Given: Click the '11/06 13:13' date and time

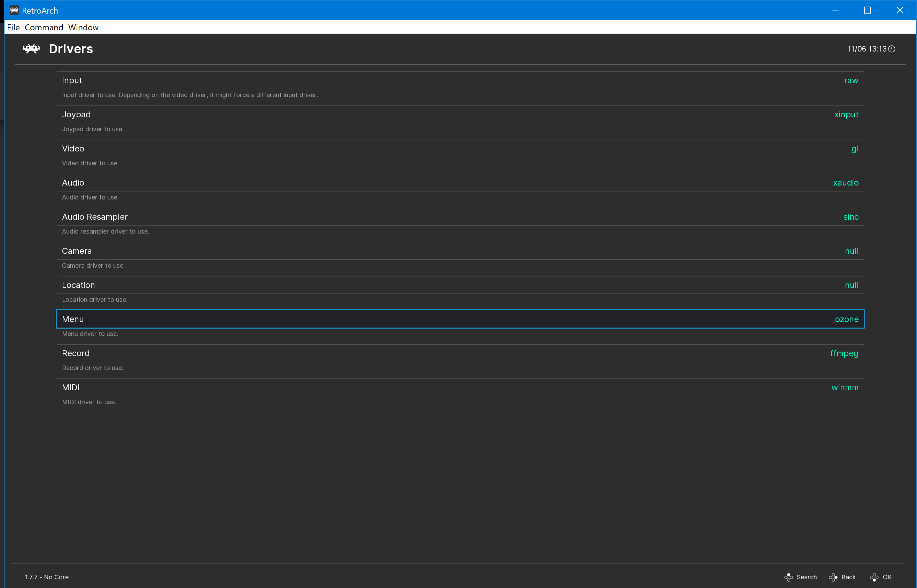Looking at the screenshot, I should 867,49.
